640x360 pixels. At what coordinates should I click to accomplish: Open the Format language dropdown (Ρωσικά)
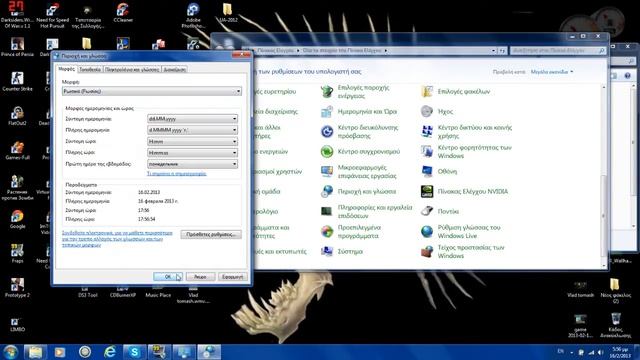tap(151, 91)
